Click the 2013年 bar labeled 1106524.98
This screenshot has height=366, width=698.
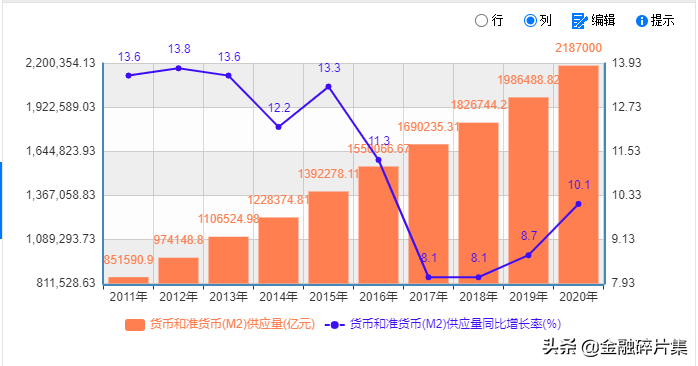point(228,260)
